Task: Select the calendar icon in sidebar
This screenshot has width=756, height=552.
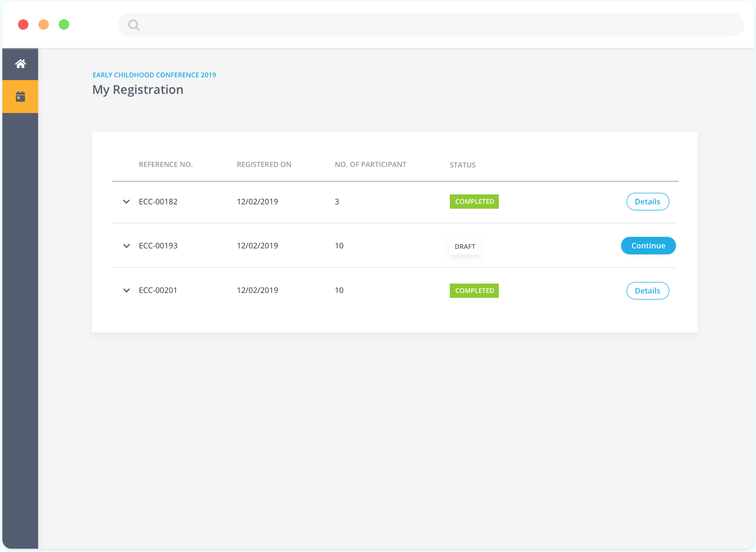Action: [x=20, y=97]
